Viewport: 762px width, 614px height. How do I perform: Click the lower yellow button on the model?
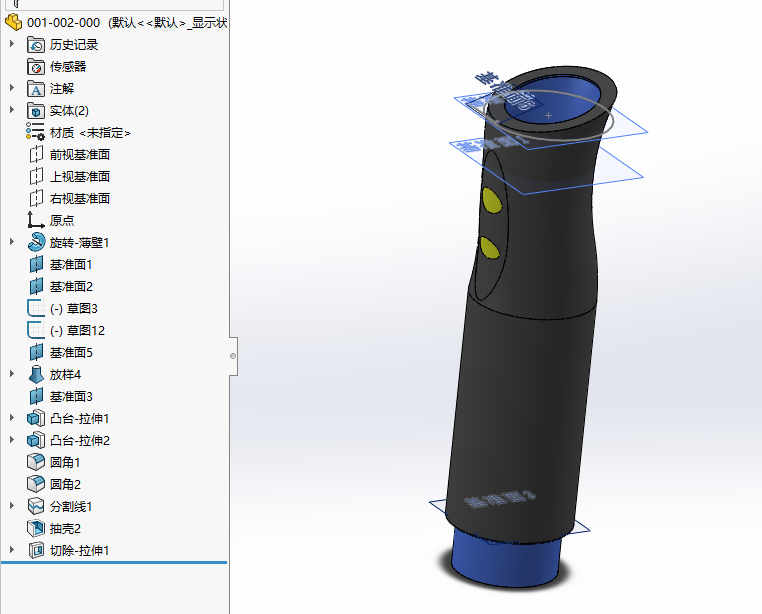(x=489, y=247)
